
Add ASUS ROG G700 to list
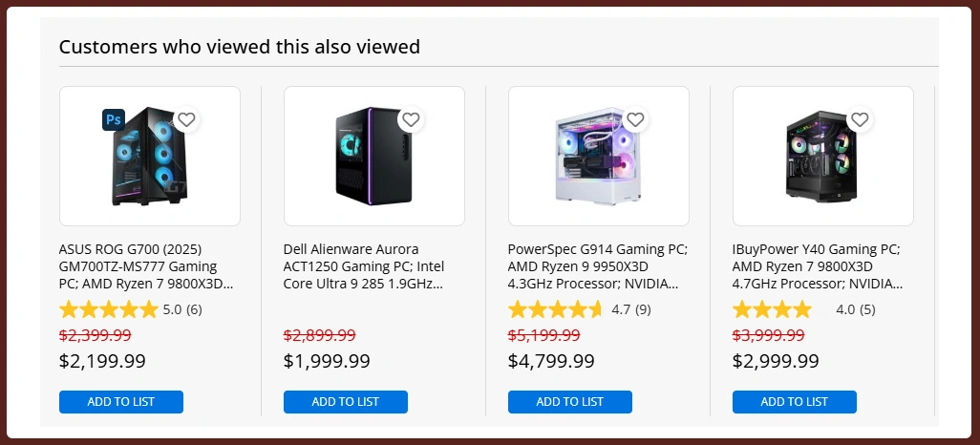[121, 402]
